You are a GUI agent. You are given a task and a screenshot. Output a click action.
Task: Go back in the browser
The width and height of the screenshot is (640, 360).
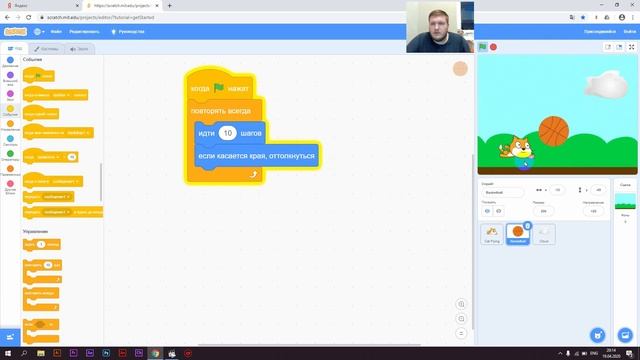[x=7, y=18]
